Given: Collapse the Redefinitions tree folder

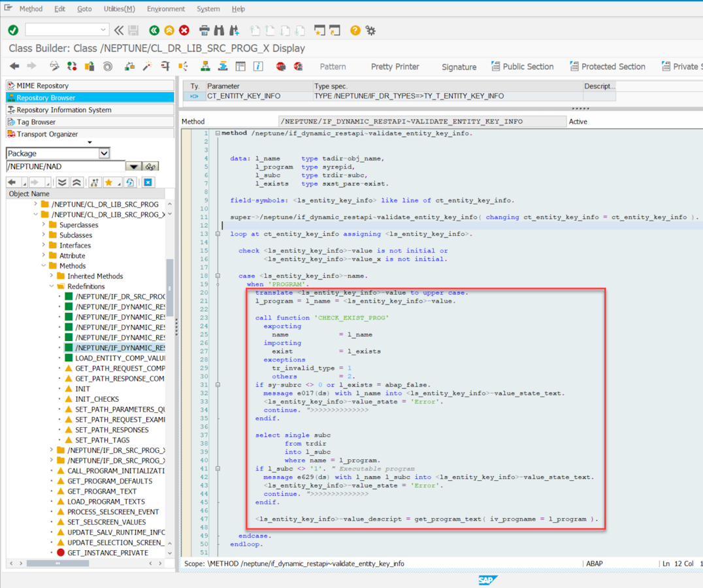Looking at the screenshot, I should [52, 286].
